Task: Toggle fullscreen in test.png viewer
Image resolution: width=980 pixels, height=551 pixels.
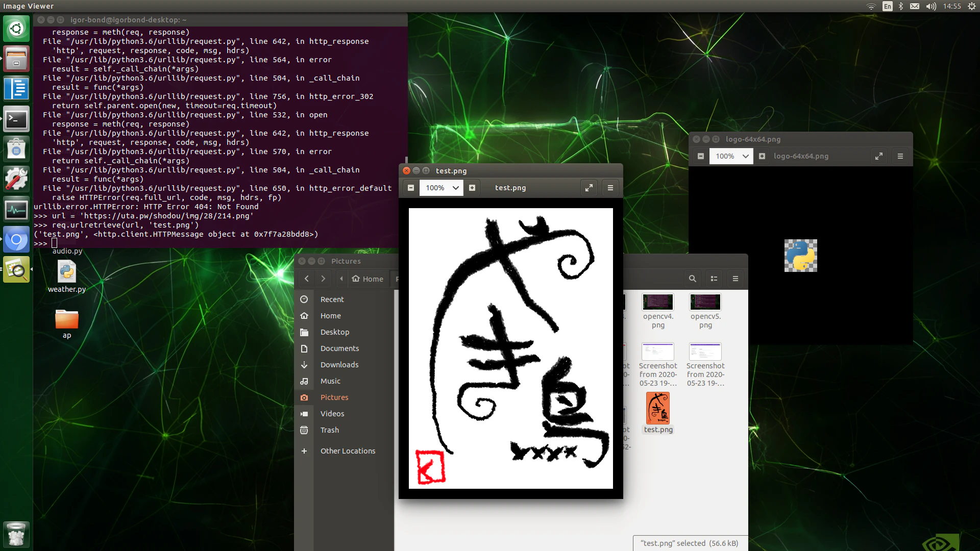Action: coord(589,188)
